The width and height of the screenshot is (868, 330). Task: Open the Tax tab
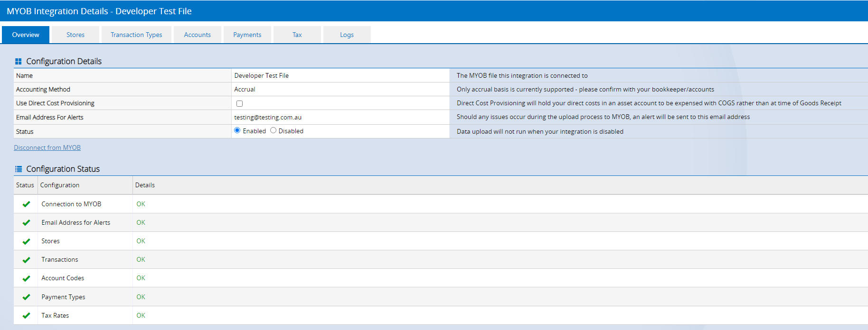click(297, 35)
